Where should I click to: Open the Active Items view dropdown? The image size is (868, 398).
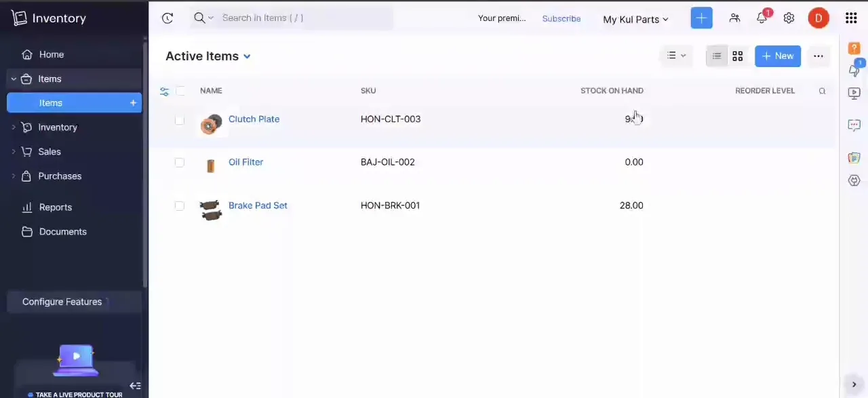208,56
